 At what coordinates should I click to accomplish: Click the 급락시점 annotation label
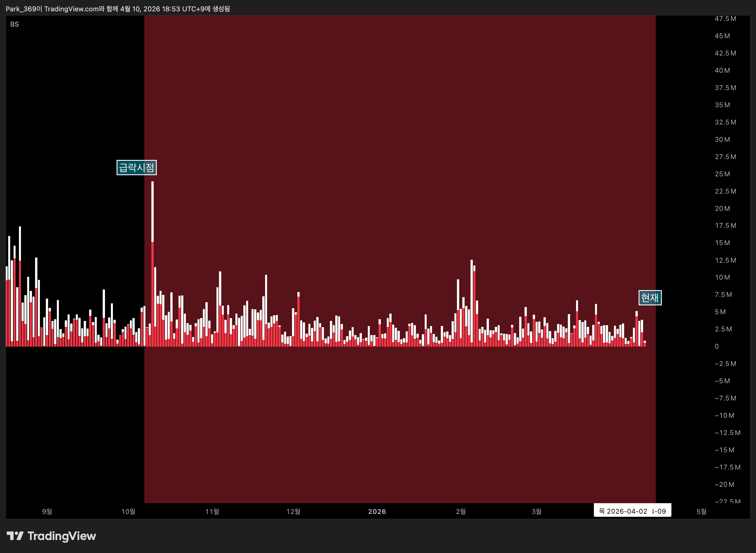[x=137, y=167]
